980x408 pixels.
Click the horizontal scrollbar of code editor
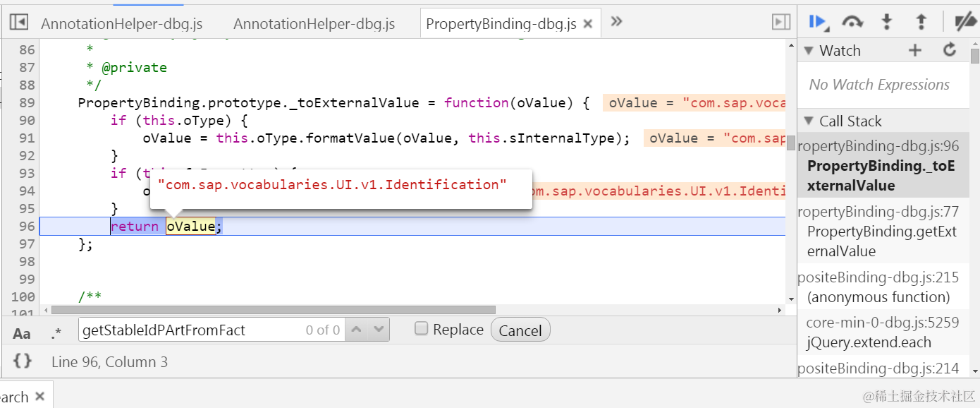[x=274, y=310]
